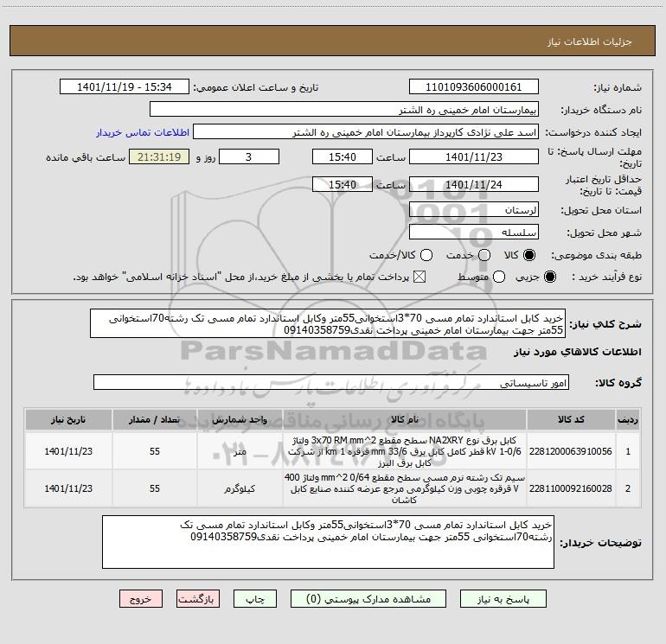
Task: Toggle the اسناد خزانه اسلامی payment checkbox
Action: coord(419,277)
